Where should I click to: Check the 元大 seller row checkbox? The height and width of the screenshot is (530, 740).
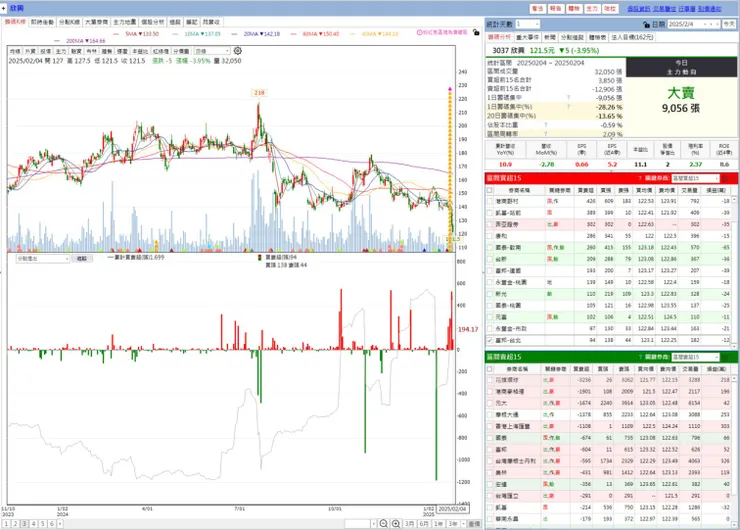[489, 403]
